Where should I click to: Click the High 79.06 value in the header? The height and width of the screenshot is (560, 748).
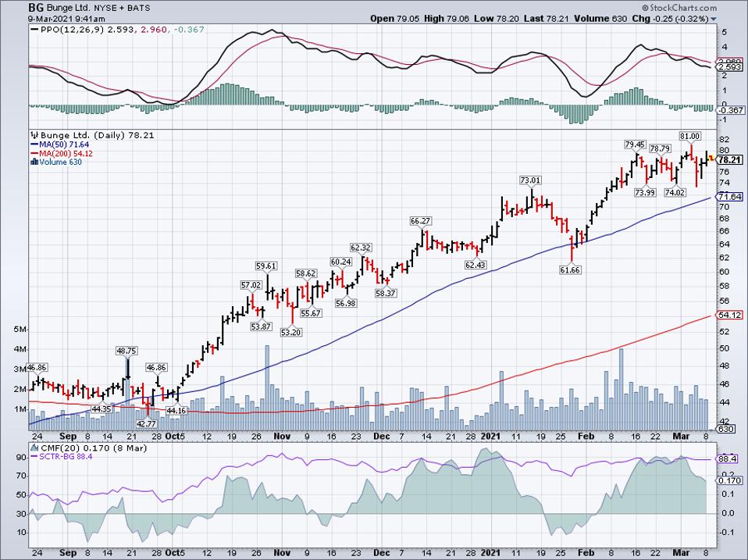click(x=447, y=19)
